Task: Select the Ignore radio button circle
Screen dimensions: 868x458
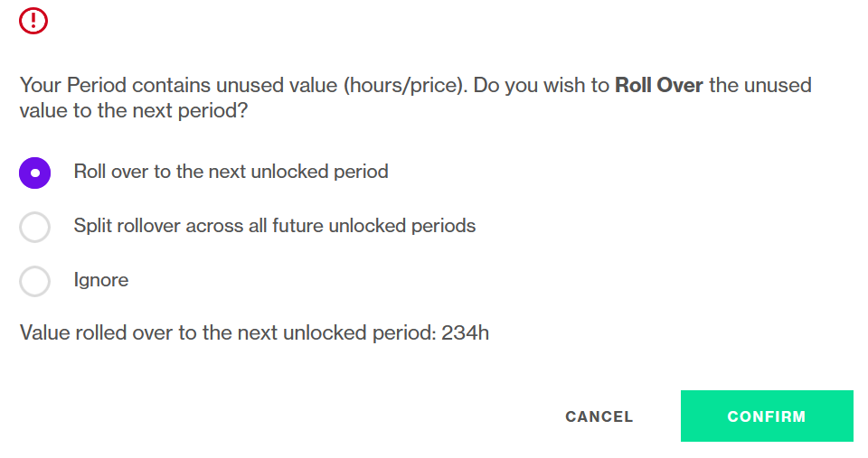Action: (35, 281)
